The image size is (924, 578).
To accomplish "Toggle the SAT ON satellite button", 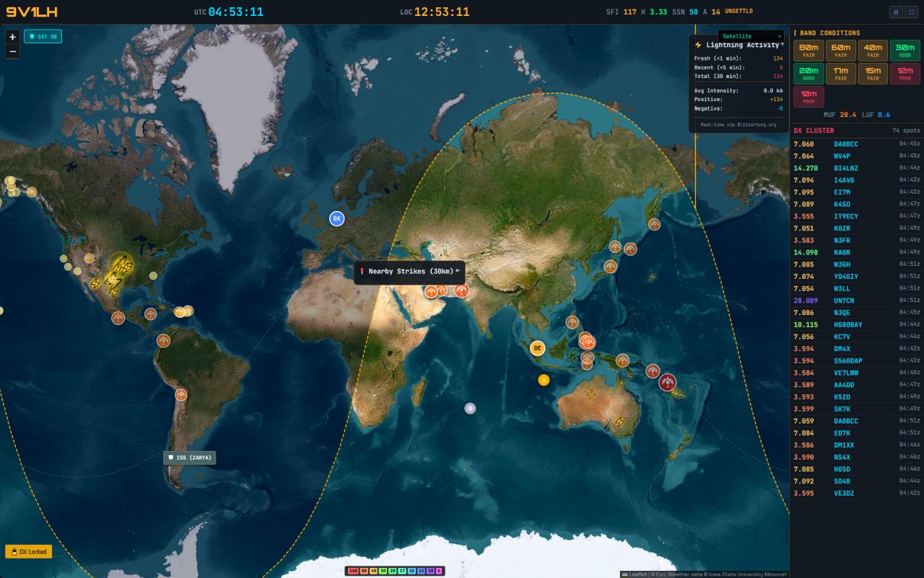I will point(43,36).
